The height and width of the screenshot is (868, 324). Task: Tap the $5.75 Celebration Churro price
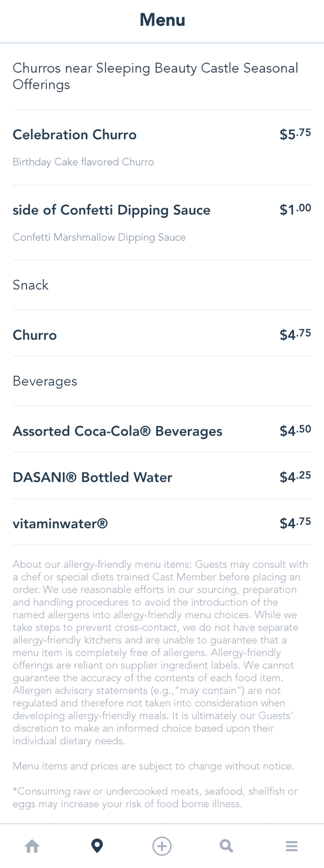(x=295, y=134)
